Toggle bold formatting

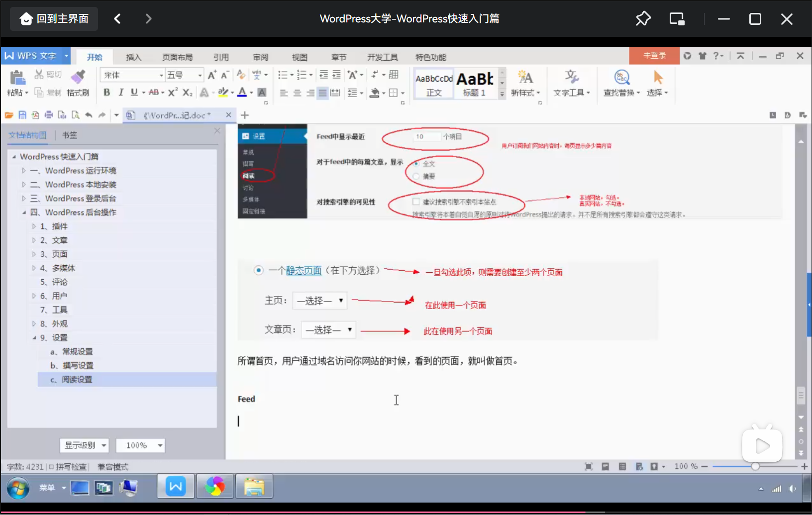pyautogui.click(x=106, y=92)
